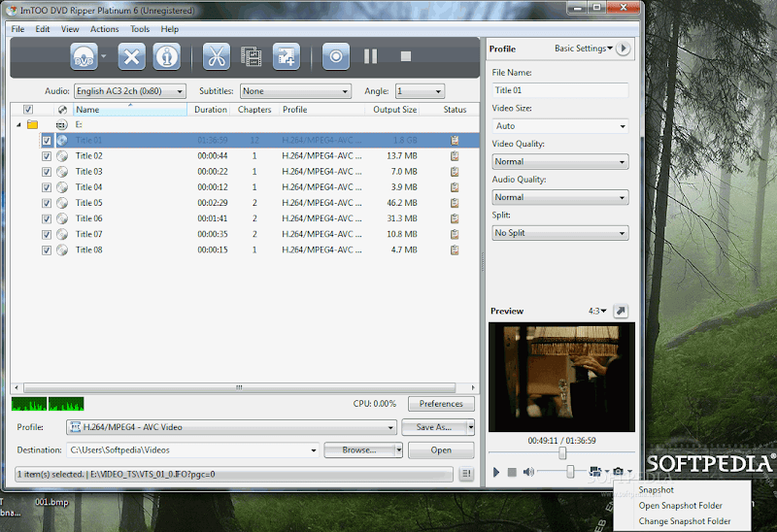Open the Edit menu
Viewport: 777px width, 532px height.
coord(42,29)
